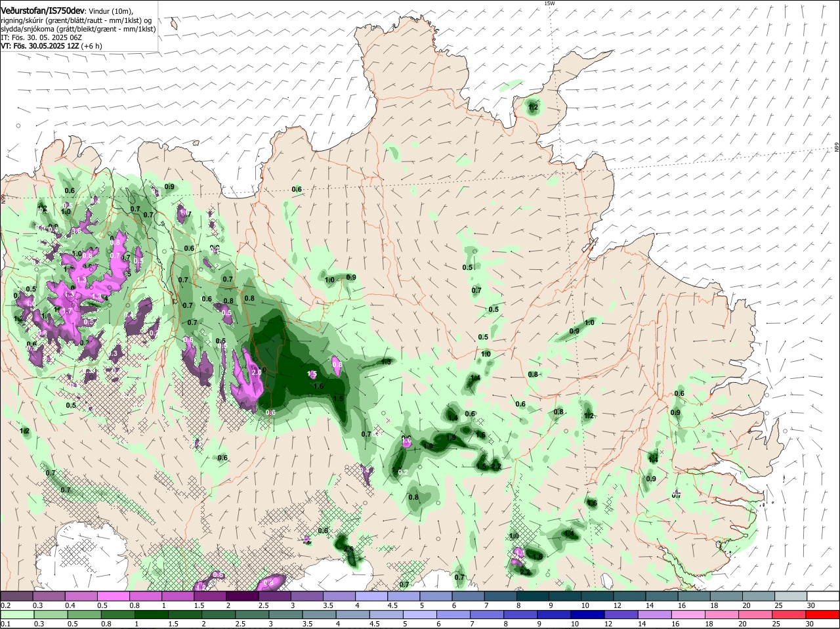Click the lower legend row's 20 label
Viewport: 840px width, 629px height.
742,624
